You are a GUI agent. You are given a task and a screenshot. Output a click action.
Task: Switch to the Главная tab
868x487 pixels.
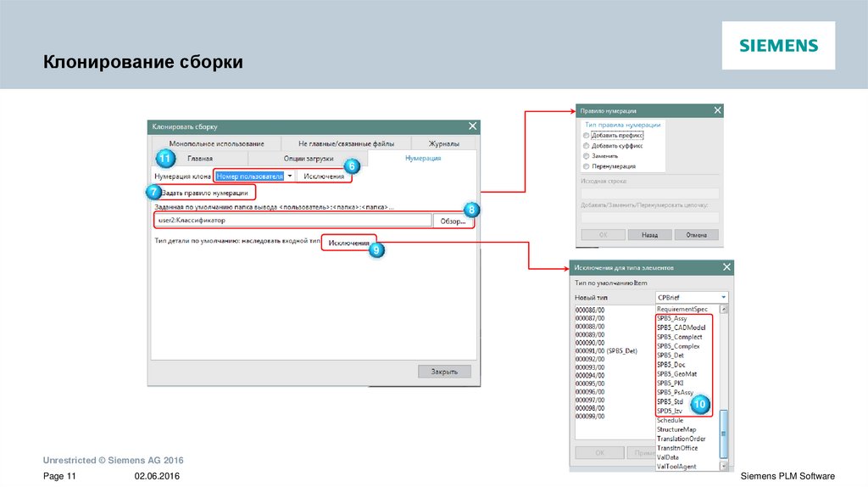tap(200, 159)
